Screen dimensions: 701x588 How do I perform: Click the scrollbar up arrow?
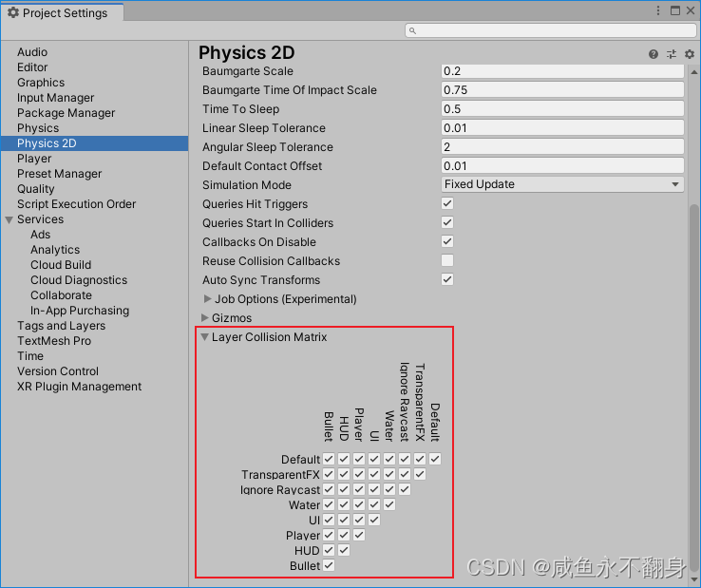pos(693,71)
